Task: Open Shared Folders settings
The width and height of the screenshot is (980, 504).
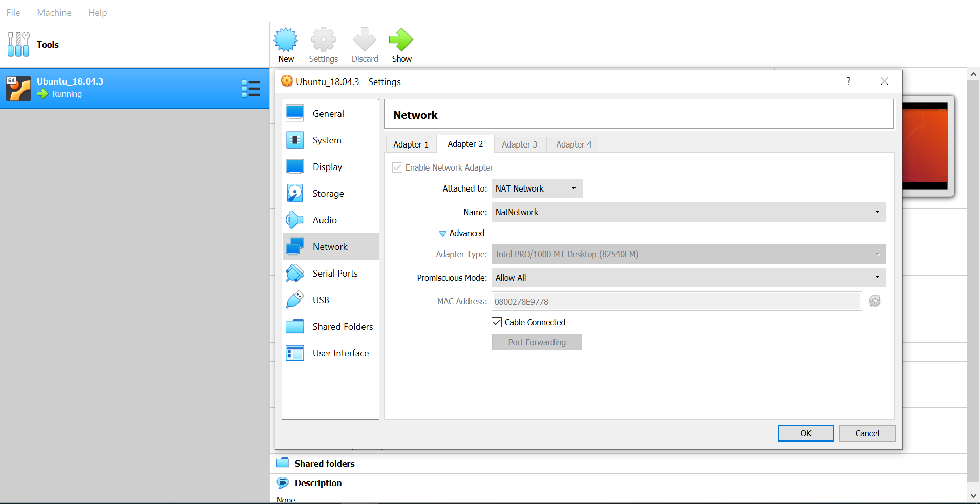Action: [295, 326]
